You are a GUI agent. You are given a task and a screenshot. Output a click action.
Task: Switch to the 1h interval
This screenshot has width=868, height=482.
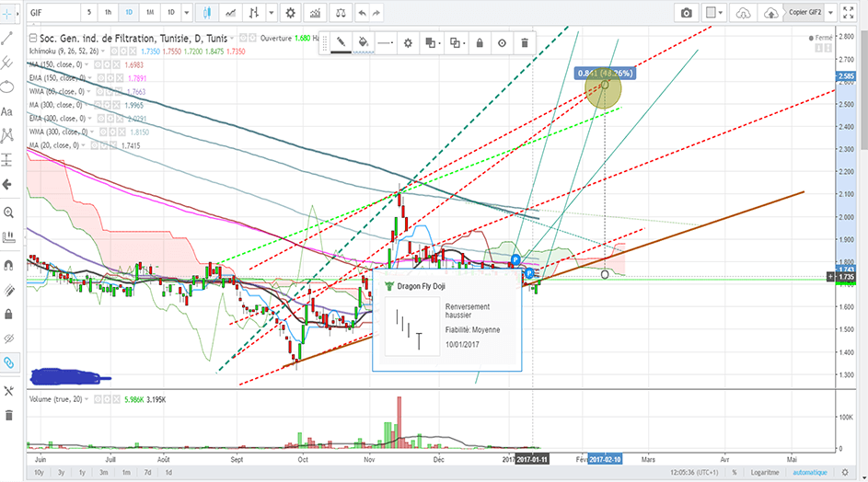pos(108,12)
